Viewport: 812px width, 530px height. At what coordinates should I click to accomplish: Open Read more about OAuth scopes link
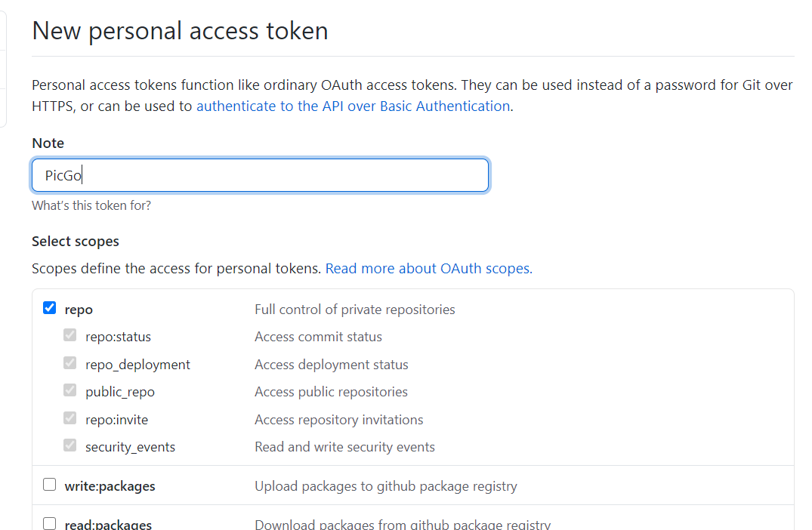tap(428, 269)
